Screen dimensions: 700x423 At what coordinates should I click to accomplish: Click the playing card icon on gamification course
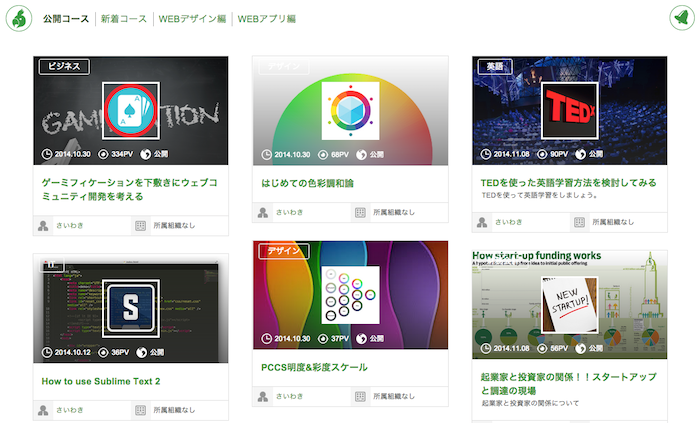click(x=130, y=110)
